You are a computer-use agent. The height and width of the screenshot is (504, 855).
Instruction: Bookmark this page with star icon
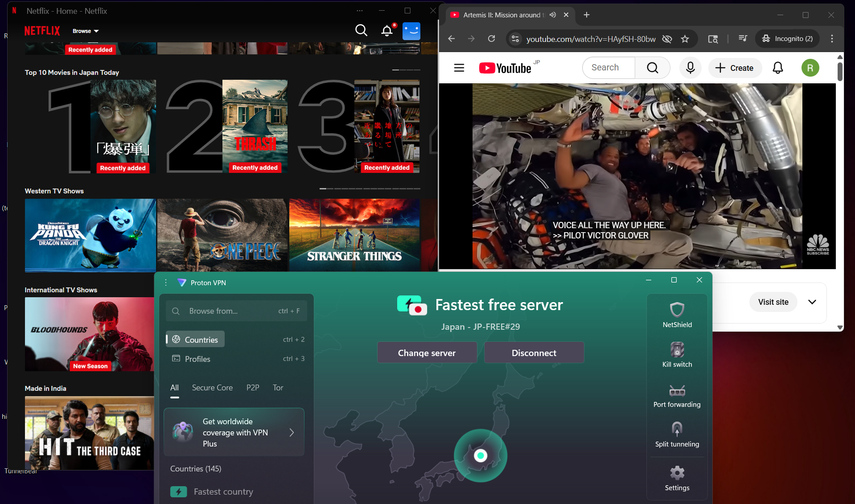point(685,39)
